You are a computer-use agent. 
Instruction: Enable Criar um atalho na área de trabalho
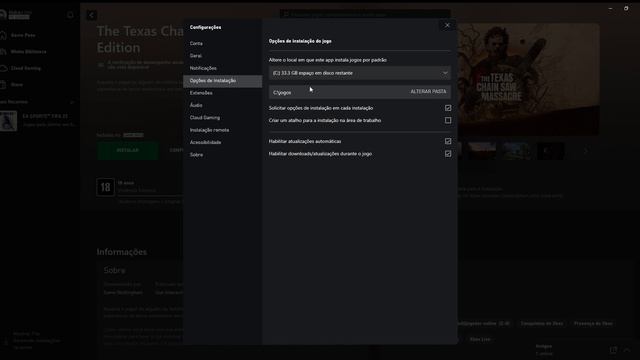[448, 120]
